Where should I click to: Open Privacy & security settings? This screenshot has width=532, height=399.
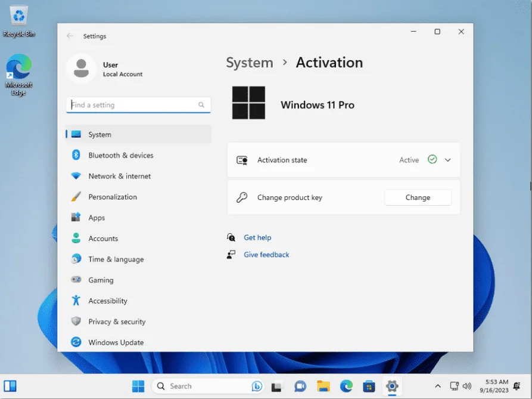(138, 321)
